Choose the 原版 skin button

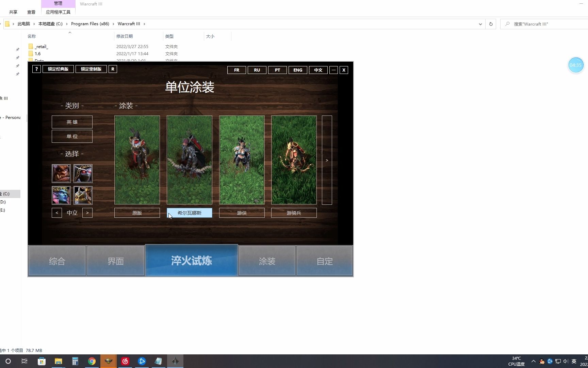tap(137, 213)
